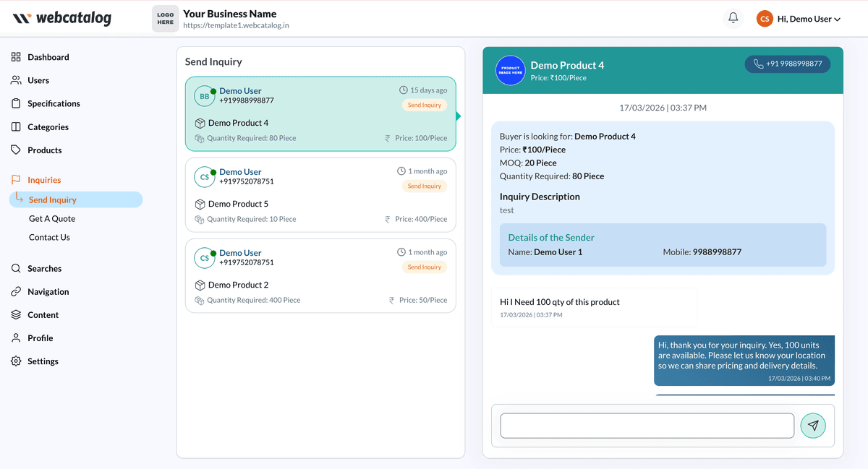This screenshot has width=868, height=469.
Task: Click the Content layers icon
Action: (16, 315)
